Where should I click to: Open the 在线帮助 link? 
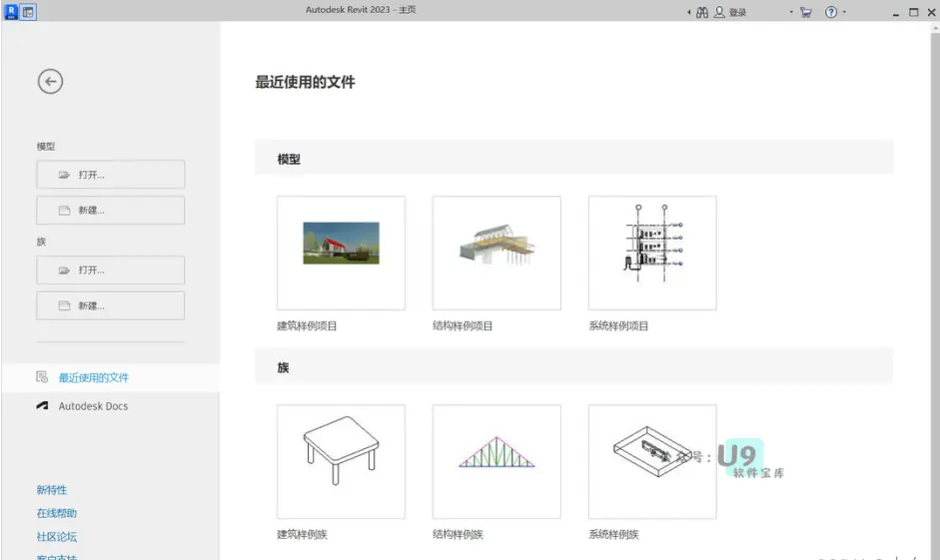point(56,513)
